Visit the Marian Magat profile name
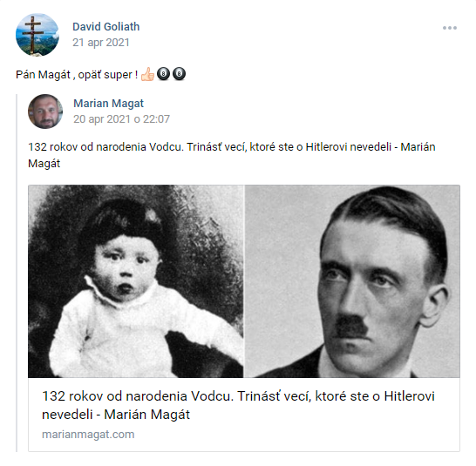 [108, 104]
